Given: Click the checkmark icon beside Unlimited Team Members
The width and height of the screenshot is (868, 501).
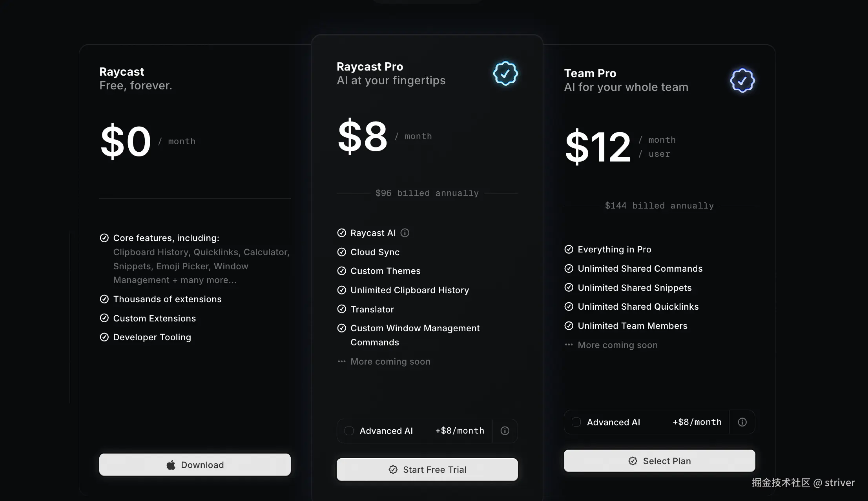Looking at the screenshot, I should pos(569,326).
